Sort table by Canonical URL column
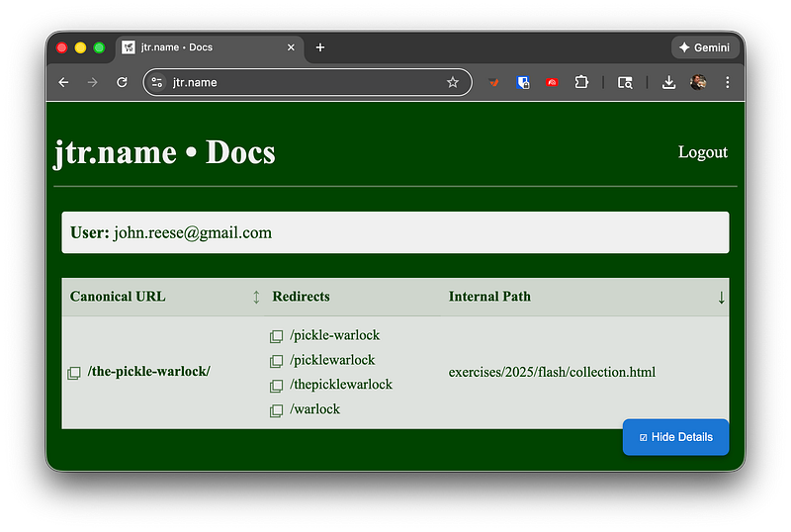The height and width of the screenshot is (532, 791). (x=256, y=297)
